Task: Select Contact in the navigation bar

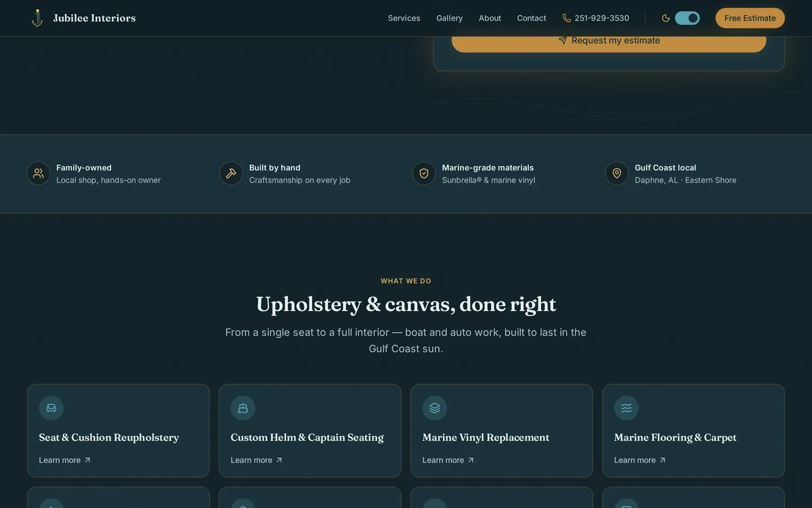Action: click(532, 18)
